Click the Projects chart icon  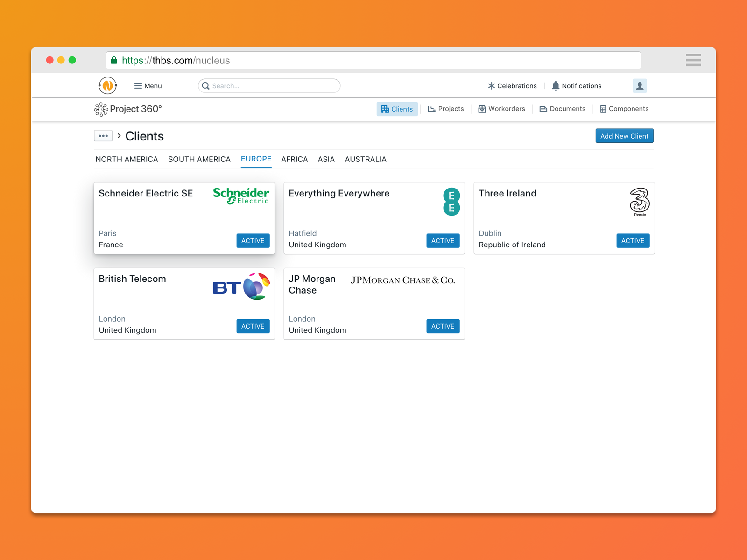pos(432,109)
